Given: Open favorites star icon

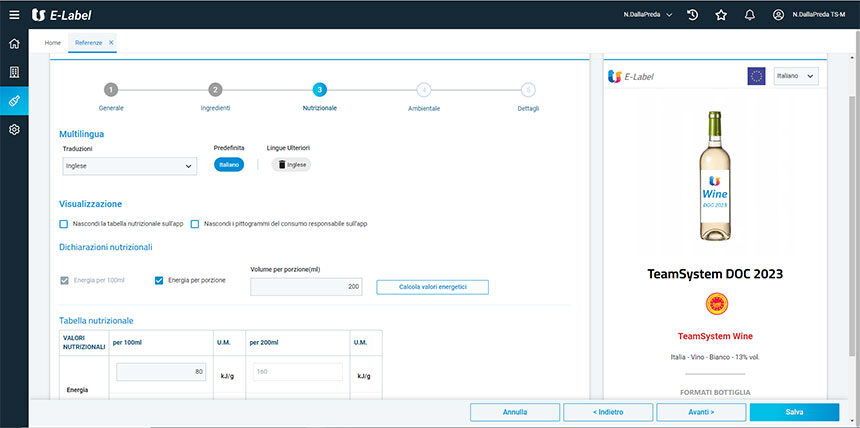Looking at the screenshot, I should point(721,15).
